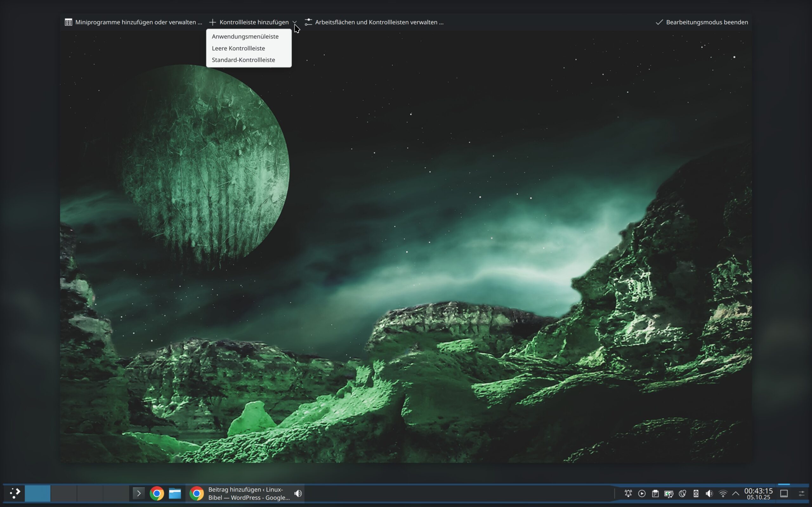The width and height of the screenshot is (812, 507).
Task: Choose Leere Kontrollleiste menu entry
Action: point(238,48)
